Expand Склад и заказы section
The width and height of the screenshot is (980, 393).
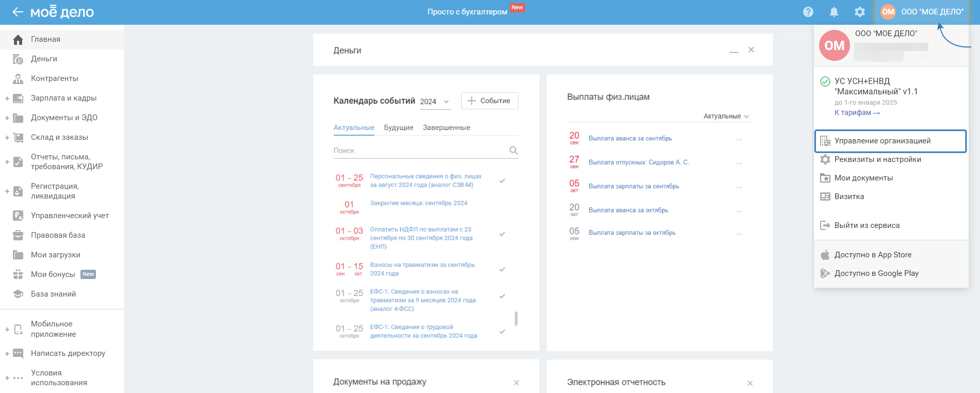pos(7,138)
